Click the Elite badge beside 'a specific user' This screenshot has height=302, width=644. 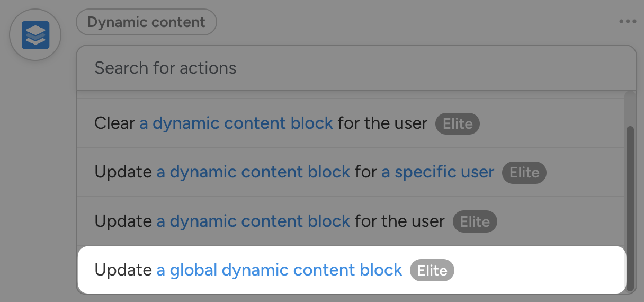tap(524, 173)
